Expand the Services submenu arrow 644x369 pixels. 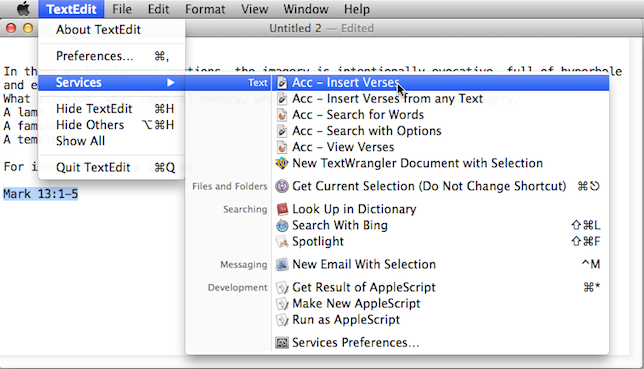pyautogui.click(x=170, y=83)
